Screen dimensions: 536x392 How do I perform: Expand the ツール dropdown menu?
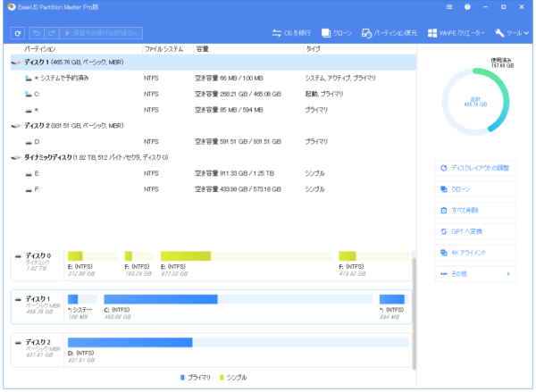tap(511, 33)
